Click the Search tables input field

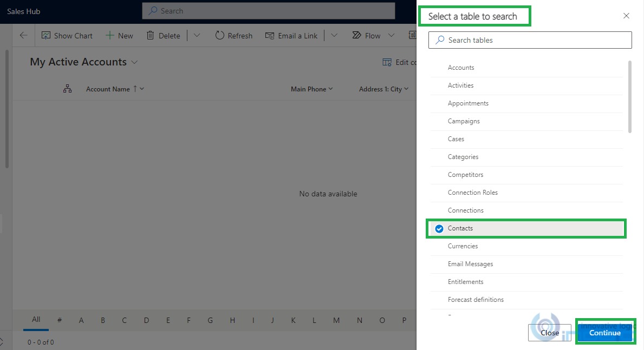click(530, 40)
